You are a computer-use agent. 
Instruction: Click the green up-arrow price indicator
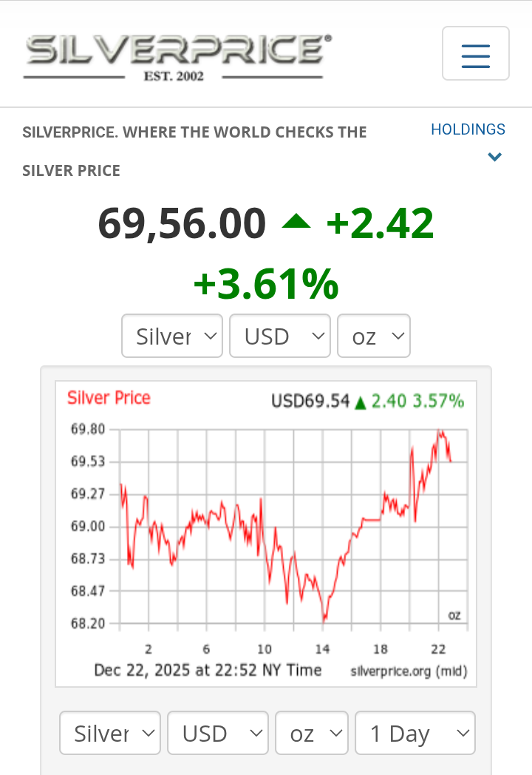tap(296, 221)
